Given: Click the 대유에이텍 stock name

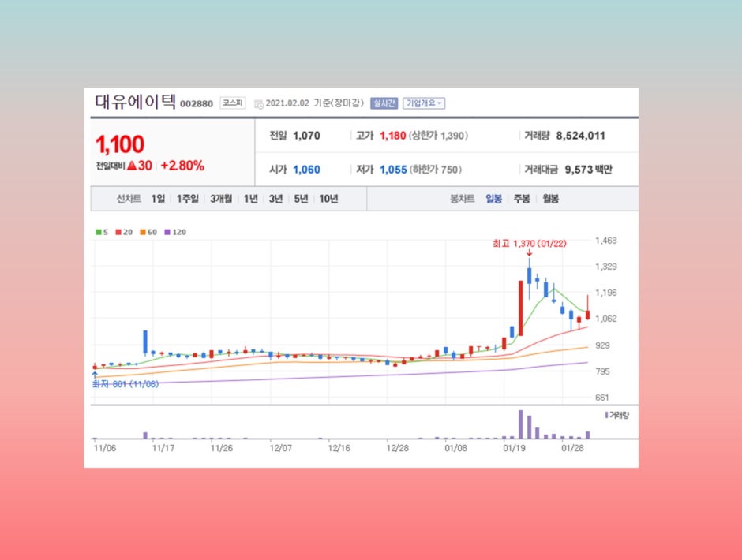Looking at the screenshot, I should pyautogui.click(x=135, y=102).
